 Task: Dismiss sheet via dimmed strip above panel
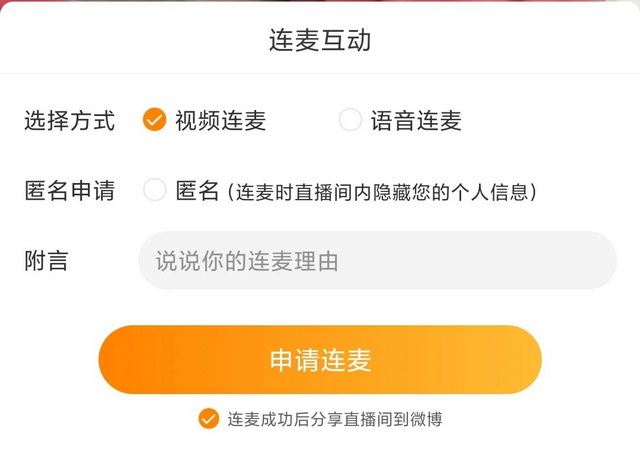320,2
